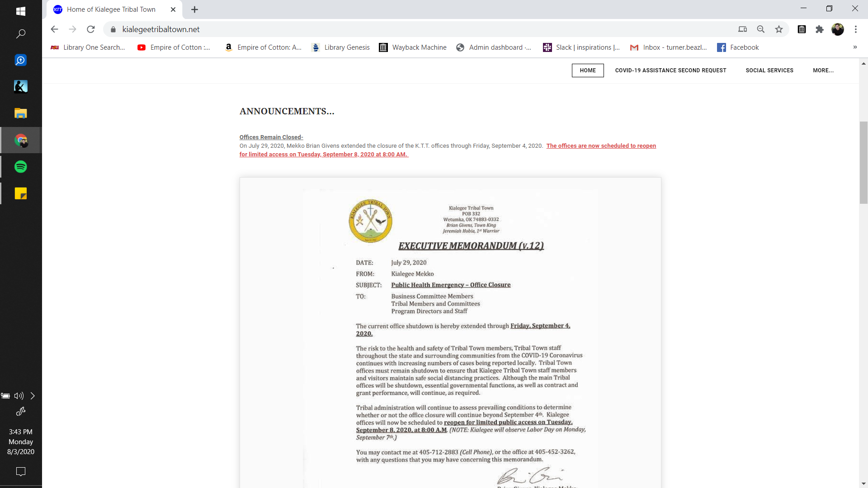The height and width of the screenshot is (488, 868).
Task: Open a new browser tab
Action: pyautogui.click(x=195, y=9)
